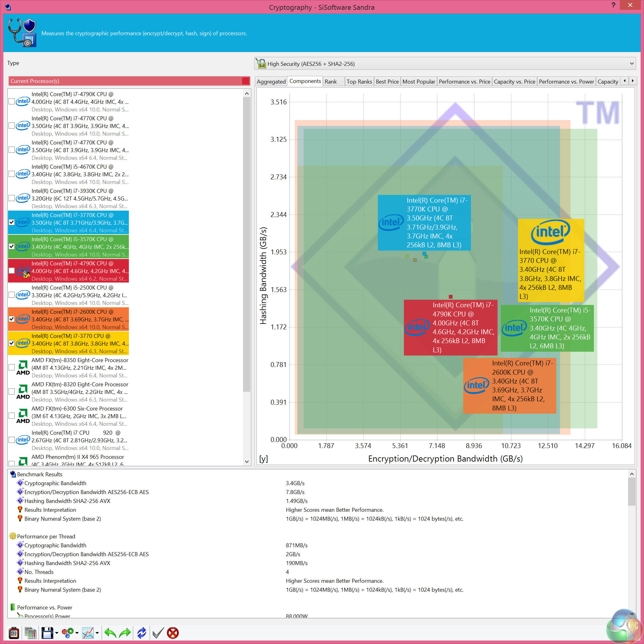Image resolution: width=644 pixels, height=644 pixels.
Task: Open the Performance vs. Price tab
Action: pos(464,82)
